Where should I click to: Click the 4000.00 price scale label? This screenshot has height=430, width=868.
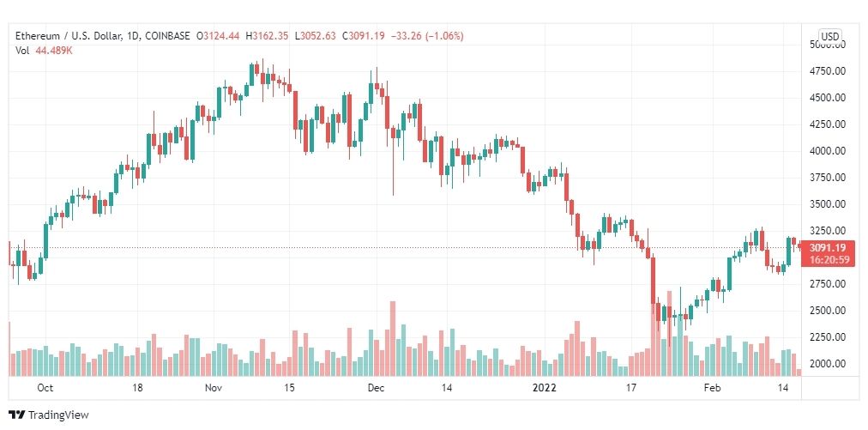tap(827, 151)
